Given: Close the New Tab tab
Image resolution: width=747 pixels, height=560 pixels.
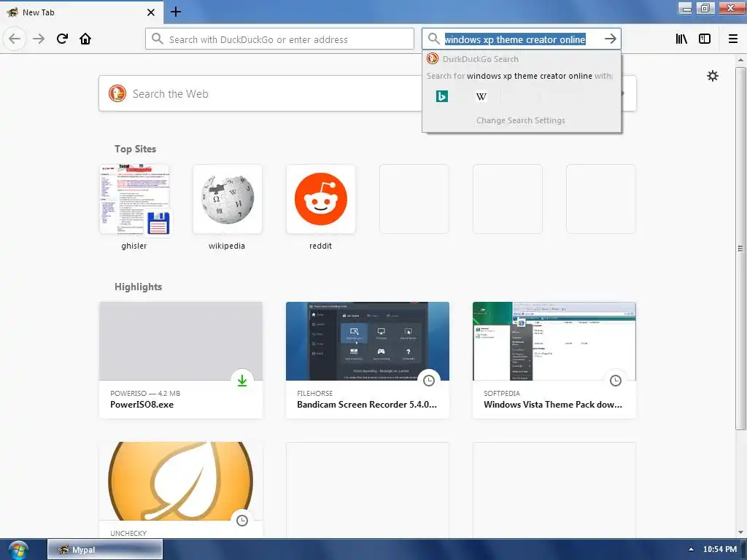Looking at the screenshot, I should click(150, 12).
